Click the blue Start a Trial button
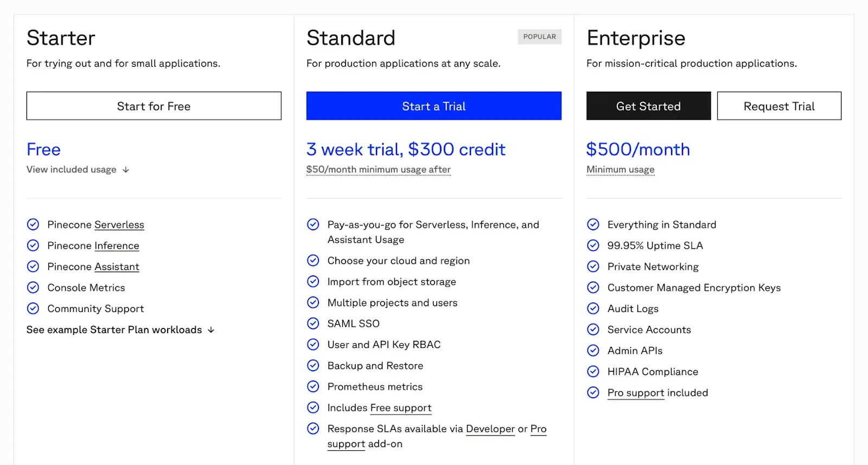This screenshot has height=465, width=868. pos(433,106)
